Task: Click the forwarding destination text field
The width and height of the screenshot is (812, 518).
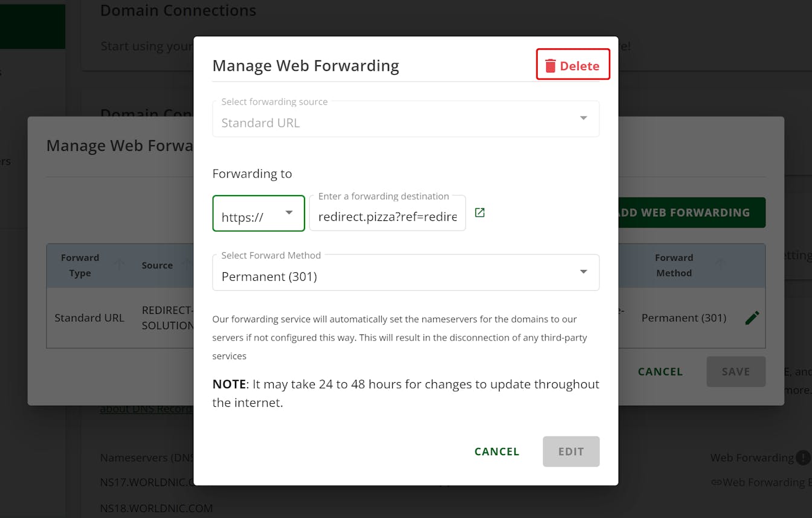Action: pyautogui.click(x=387, y=216)
